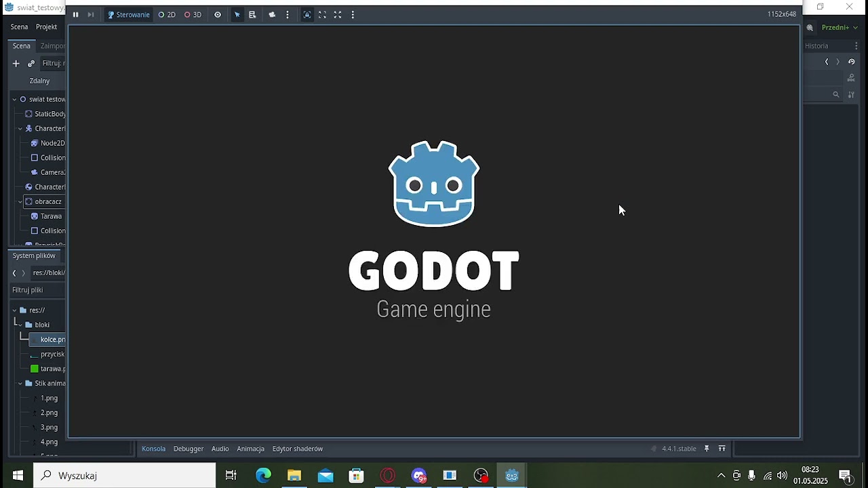Go back in file system history

[x=14, y=273]
